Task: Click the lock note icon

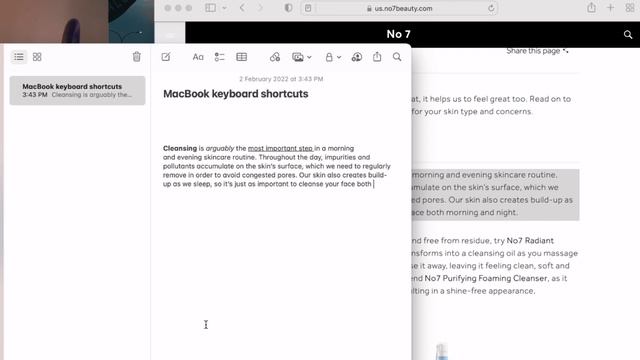Action: tap(329, 57)
